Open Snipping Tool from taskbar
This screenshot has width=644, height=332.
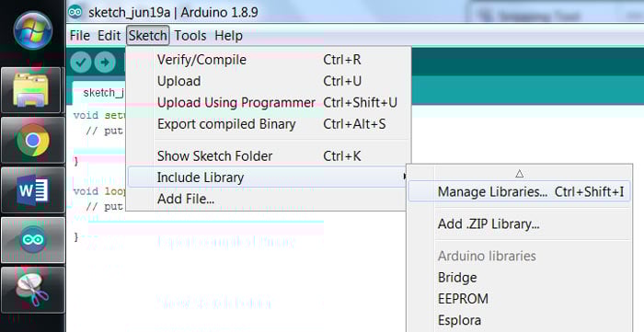tap(33, 290)
